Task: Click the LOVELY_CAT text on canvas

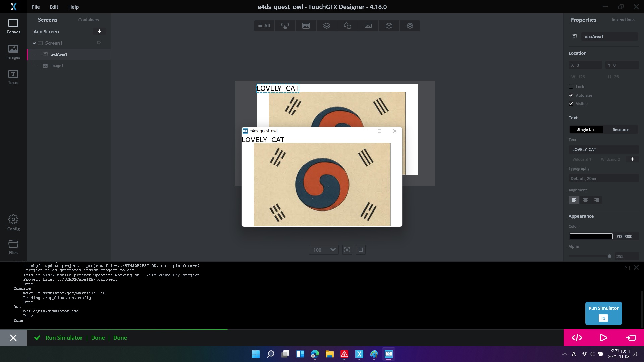Action: click(x=278, y=88)
